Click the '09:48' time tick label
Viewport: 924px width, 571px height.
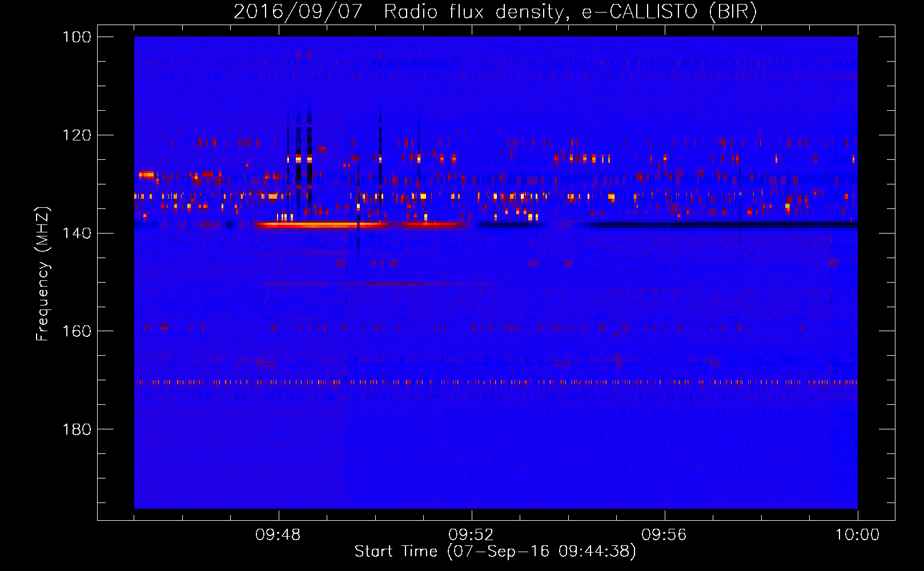[278, 535]
